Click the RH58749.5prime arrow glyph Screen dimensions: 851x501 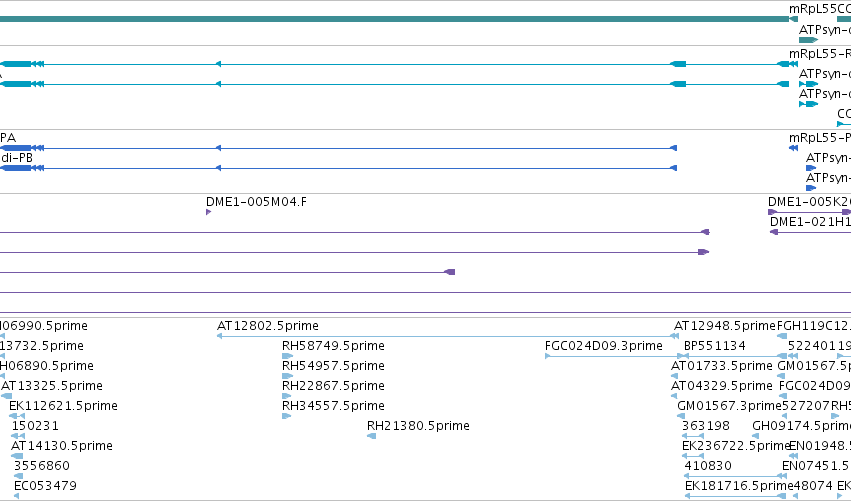(x=288, y=356)
